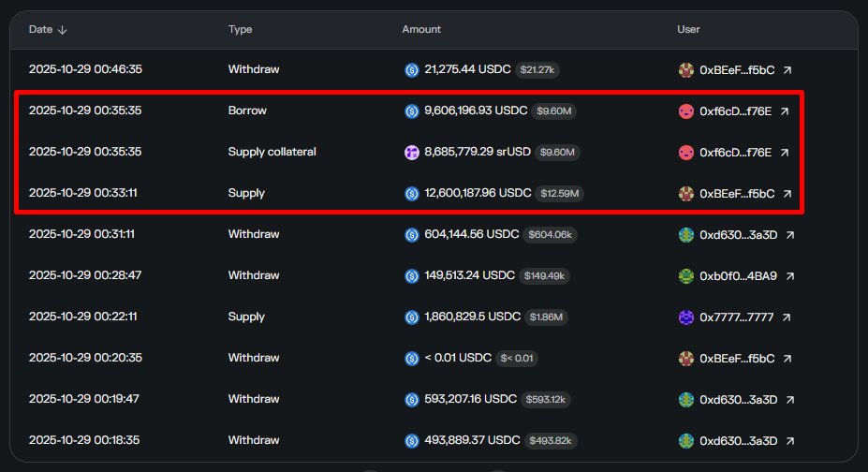Image resolution: width=868 pixels, height=472 pixels.
Task: Open address 0xb0f0...4BA9
Action: coord(739,276)
